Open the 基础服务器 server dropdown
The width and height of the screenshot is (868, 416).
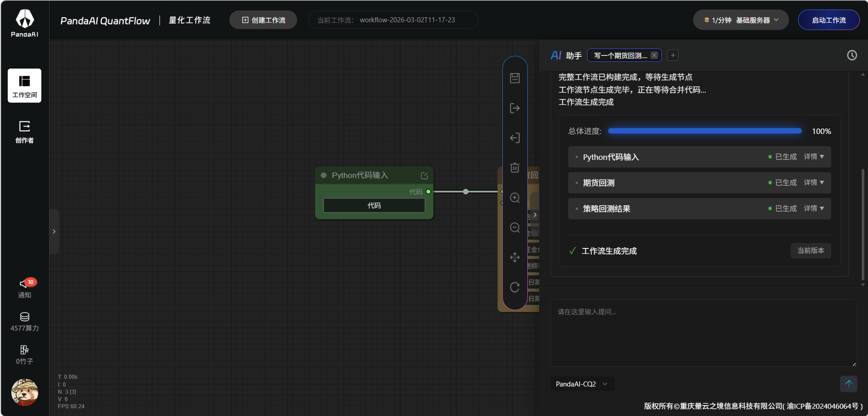tap(740, 20)
